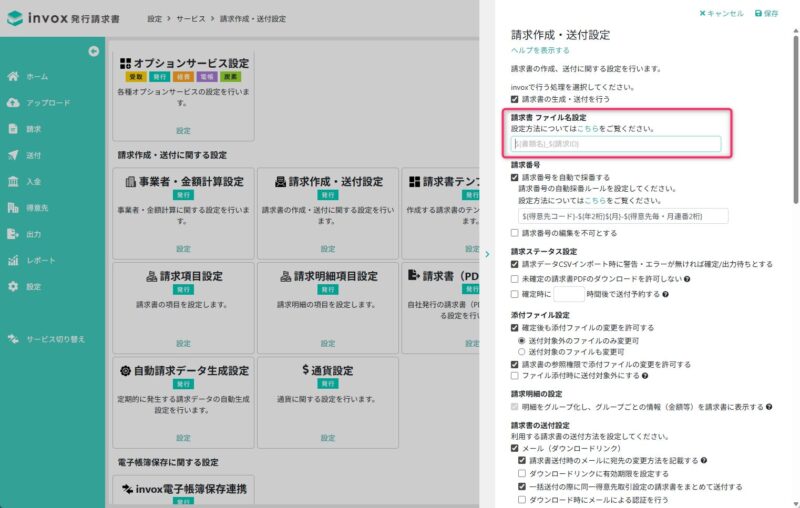Click 設定 link on 通貨設定 card
This screenshot has height=508, width=800.
coord(328,438)
